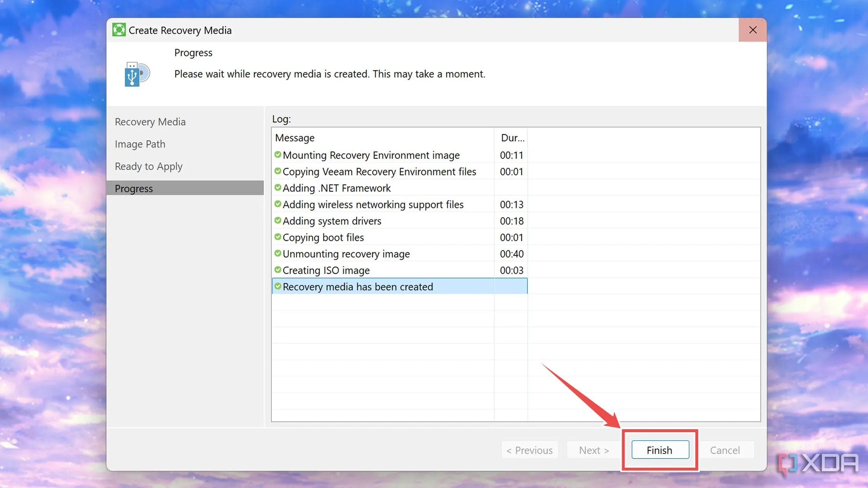Click green check beside Adding .NET Framework
This screenshot has height=488, width=868.
click(x=278, y=188)
